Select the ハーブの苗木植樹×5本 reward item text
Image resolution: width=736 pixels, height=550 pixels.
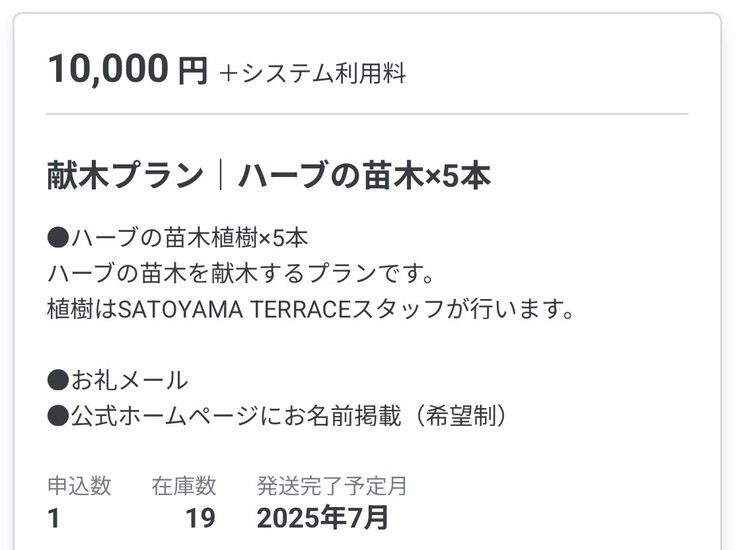[189, 238]
